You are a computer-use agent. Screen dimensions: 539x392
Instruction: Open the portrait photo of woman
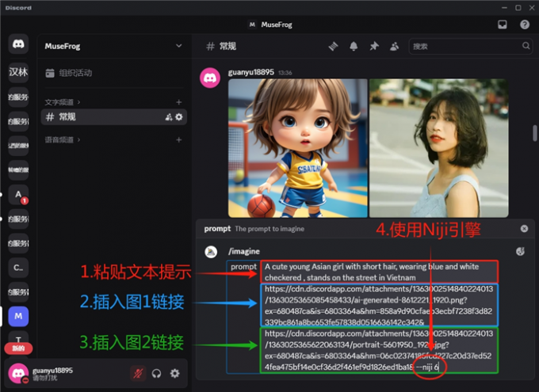[x=438, y=148]
